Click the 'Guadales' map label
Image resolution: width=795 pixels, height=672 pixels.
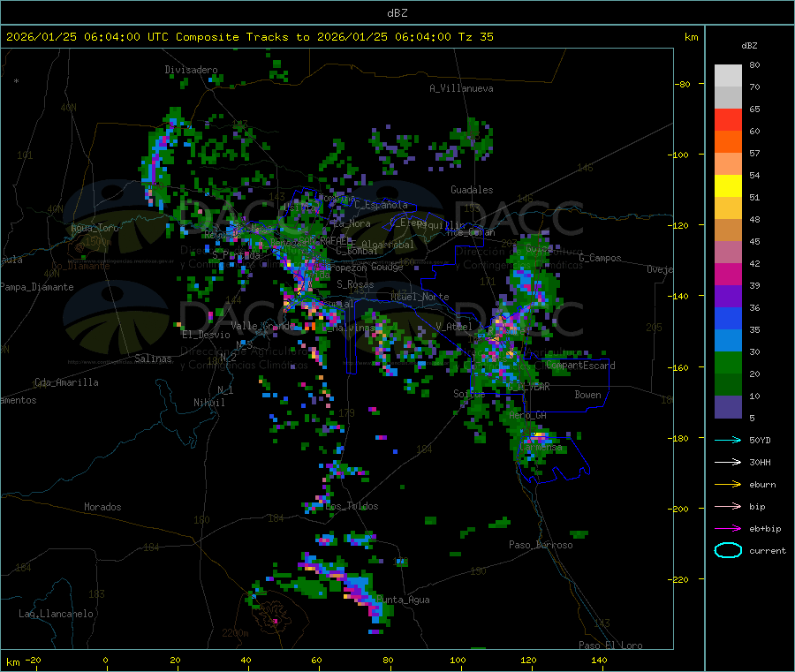[472, 190]
